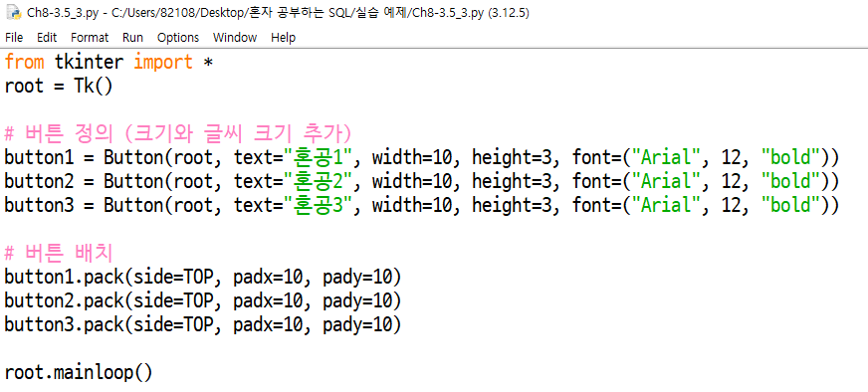Click the button2.pack(side=TOP...) line
This screenshot has height=392, width=868.
click(x=203, y=300)
